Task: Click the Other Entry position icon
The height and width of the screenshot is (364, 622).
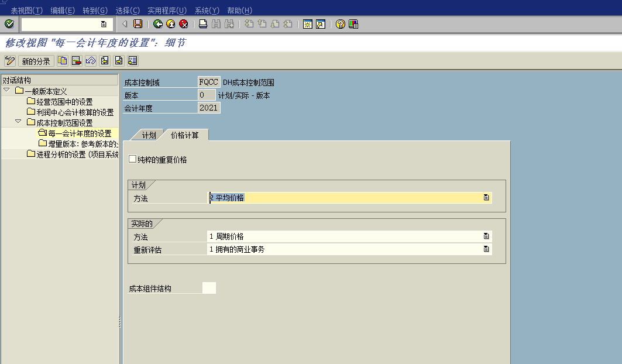Action: [132, 61]
